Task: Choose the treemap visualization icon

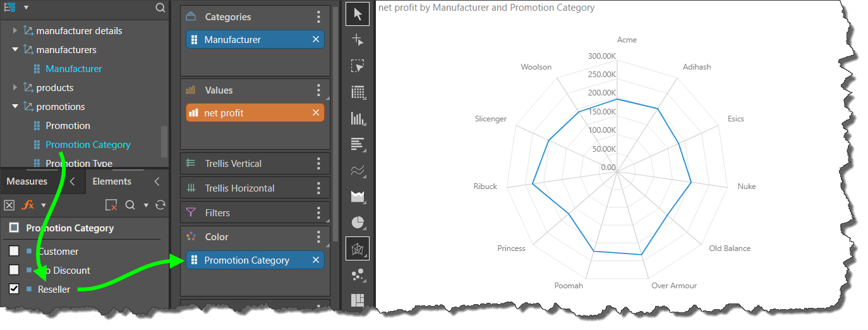Action: click(358, 300)
